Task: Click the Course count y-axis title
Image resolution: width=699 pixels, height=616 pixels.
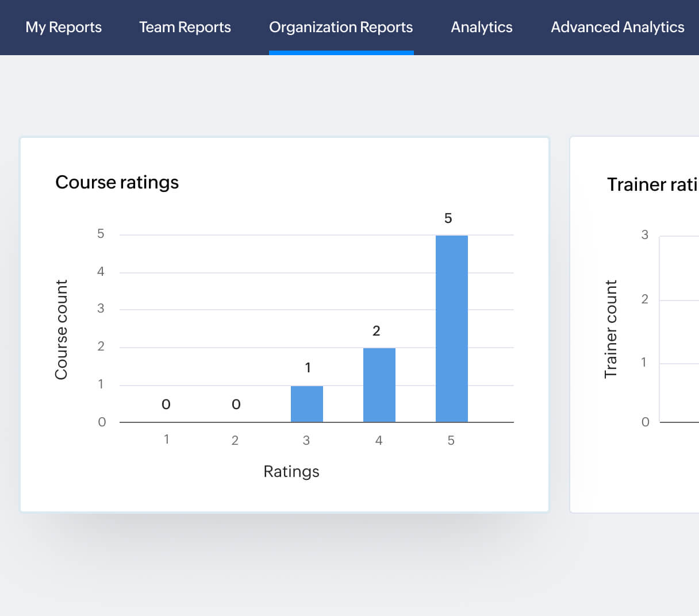Action: point(62,329)
